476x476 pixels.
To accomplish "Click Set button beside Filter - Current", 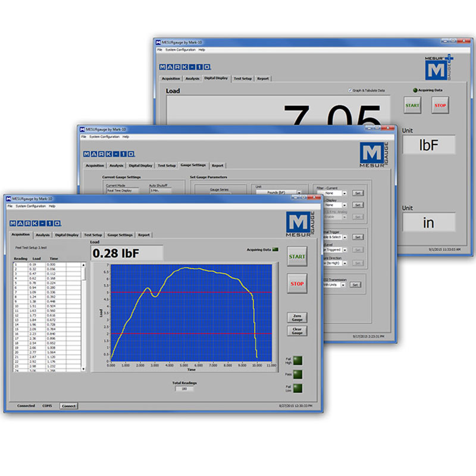I will click(358, 193).
